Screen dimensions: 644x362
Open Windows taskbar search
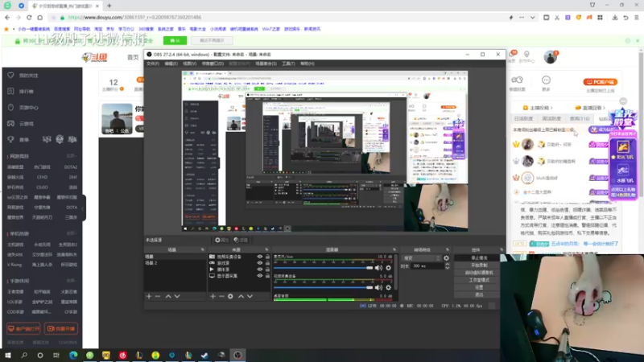pyautogui.click(x=24, y=355)
